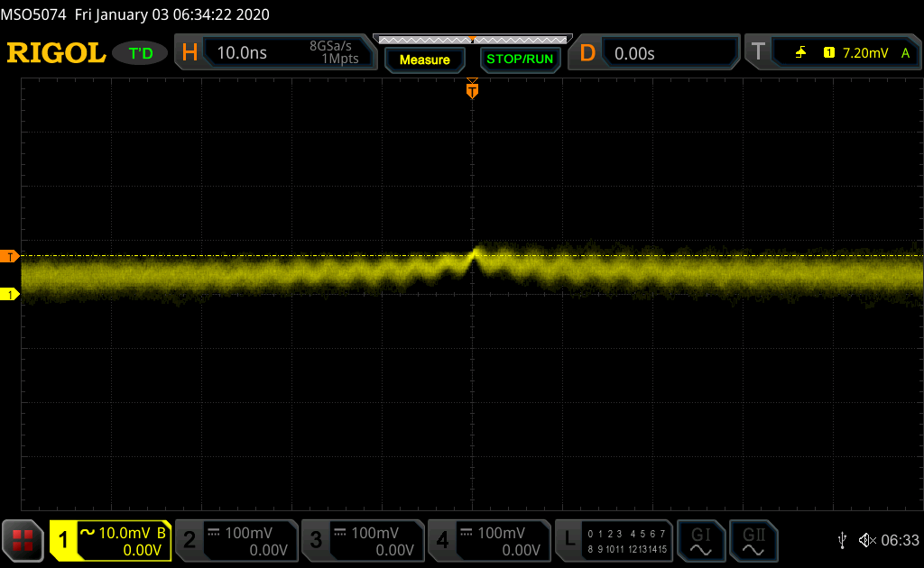Click the 06:33 clock display
This screenshot has width=924, height=568.
(900, 540)
